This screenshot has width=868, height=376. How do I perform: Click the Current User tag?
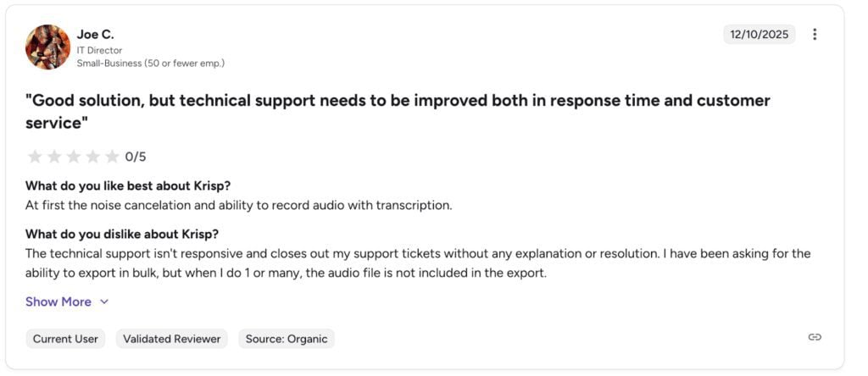tap(65, 339)
